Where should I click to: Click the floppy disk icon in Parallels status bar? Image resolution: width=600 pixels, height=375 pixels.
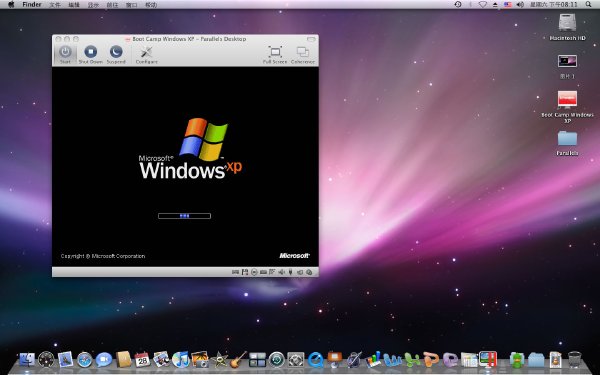click(245, 272)
